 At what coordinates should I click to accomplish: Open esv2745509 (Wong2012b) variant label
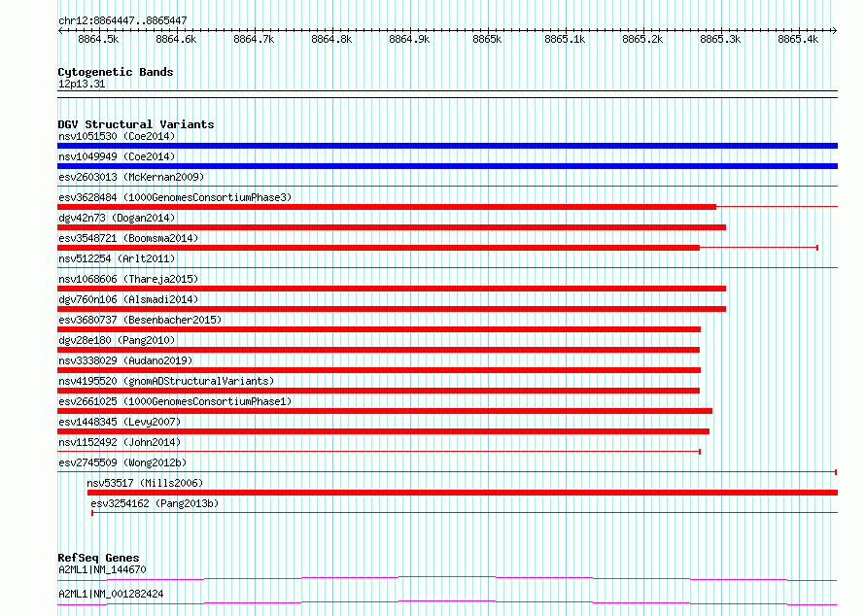(122, 462)
